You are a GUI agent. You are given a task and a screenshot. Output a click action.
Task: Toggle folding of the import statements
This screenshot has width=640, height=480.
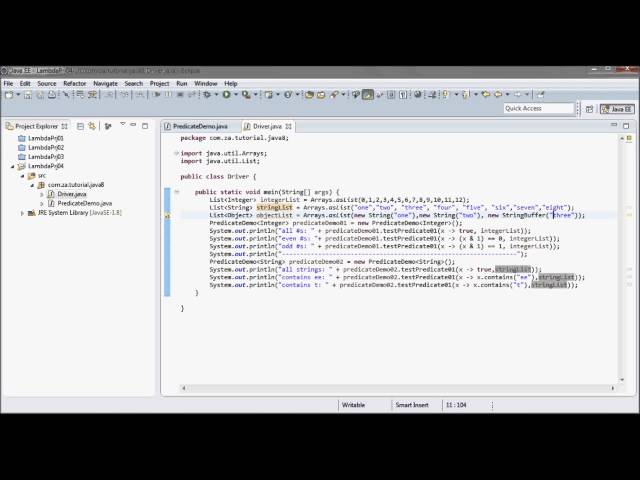pyautogui.click(x=176, y=153)
